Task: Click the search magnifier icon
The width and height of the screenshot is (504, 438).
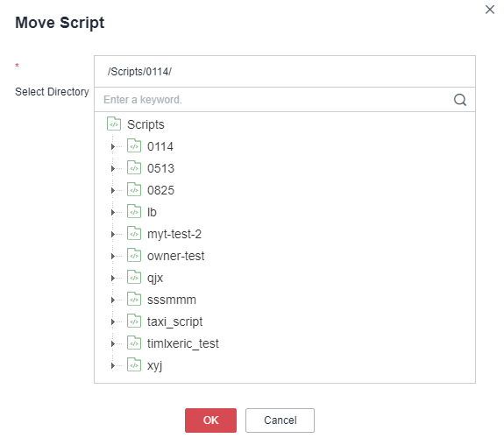Action: [x=459, y=100]
